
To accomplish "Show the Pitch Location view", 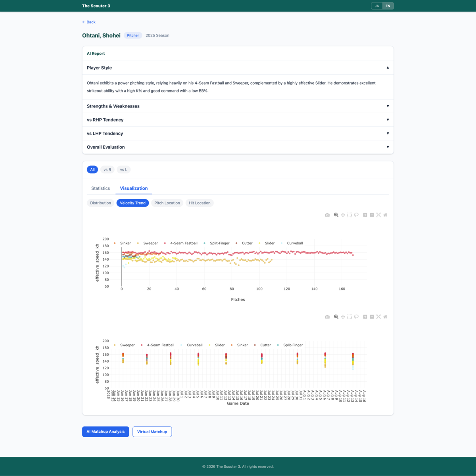I will point(167,203).
